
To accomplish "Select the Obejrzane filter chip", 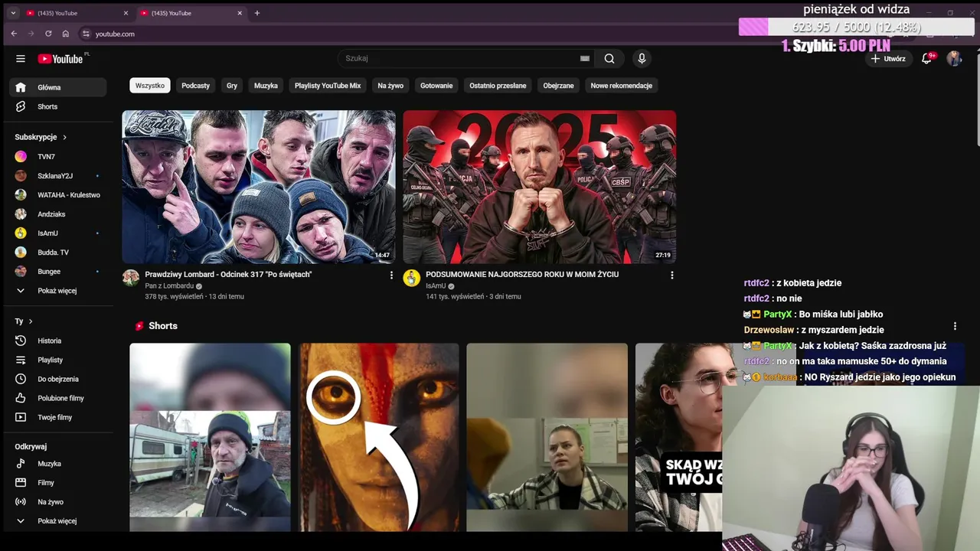I will click(558, 86).
